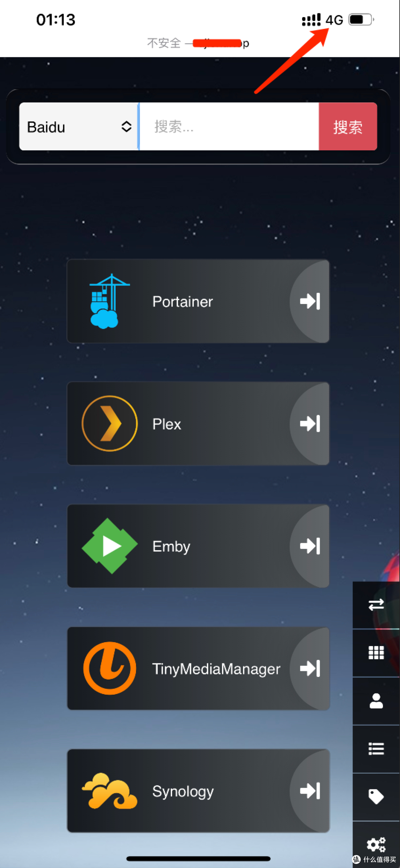Launch Portainer via its arrow button
The height and width of the screenshot is (868, 400).
pos(310,301)
